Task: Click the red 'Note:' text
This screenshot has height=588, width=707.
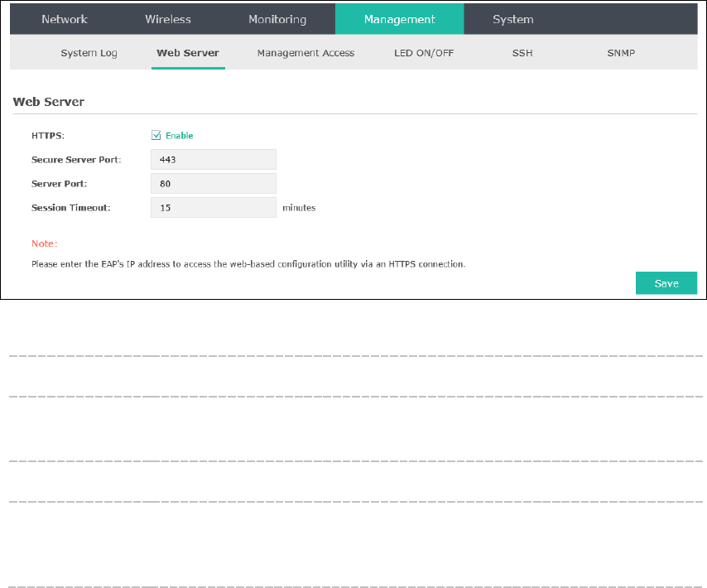Action: click(45, 243)
